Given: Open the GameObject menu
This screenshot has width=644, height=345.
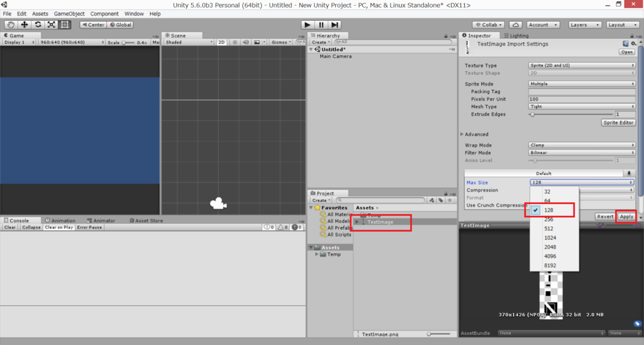Looking at the screenshot, I should (69, 14).
